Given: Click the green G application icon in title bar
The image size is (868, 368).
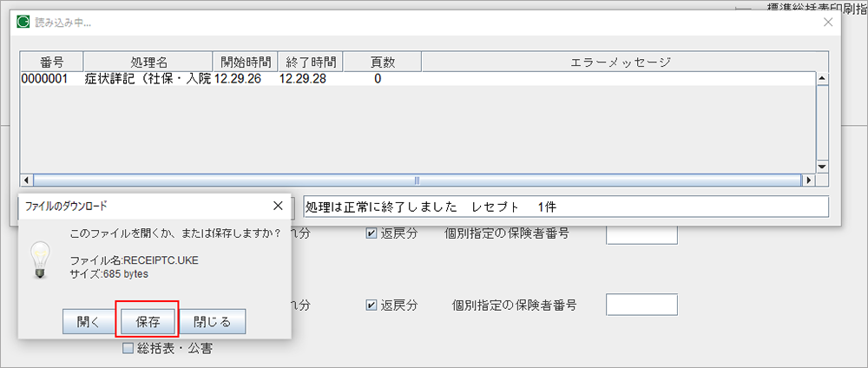Looking at the screenshot, I should tap(23, 23).
